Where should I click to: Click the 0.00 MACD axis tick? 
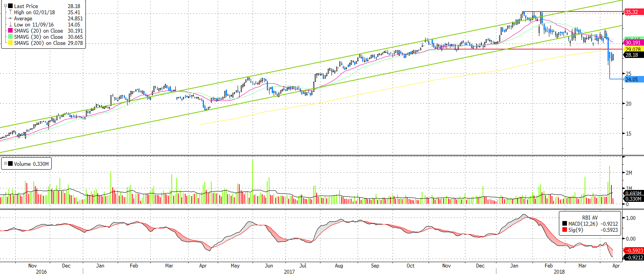click(631, 239)
